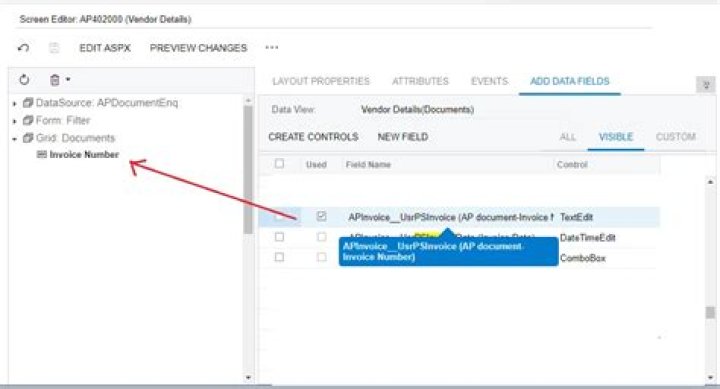Collapse the Grid: Documents node

pyautogui.click(x=15, y=139)
